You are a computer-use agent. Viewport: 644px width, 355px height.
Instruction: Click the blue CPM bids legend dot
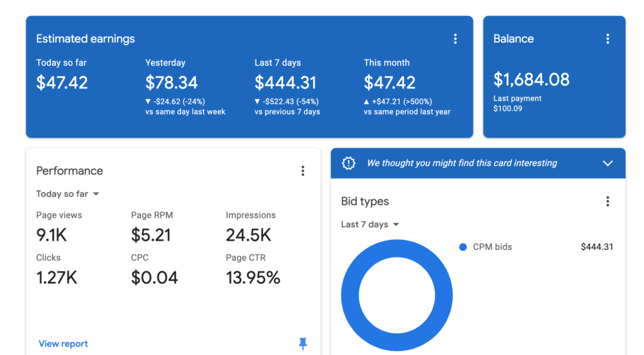(x=463, y=247)
